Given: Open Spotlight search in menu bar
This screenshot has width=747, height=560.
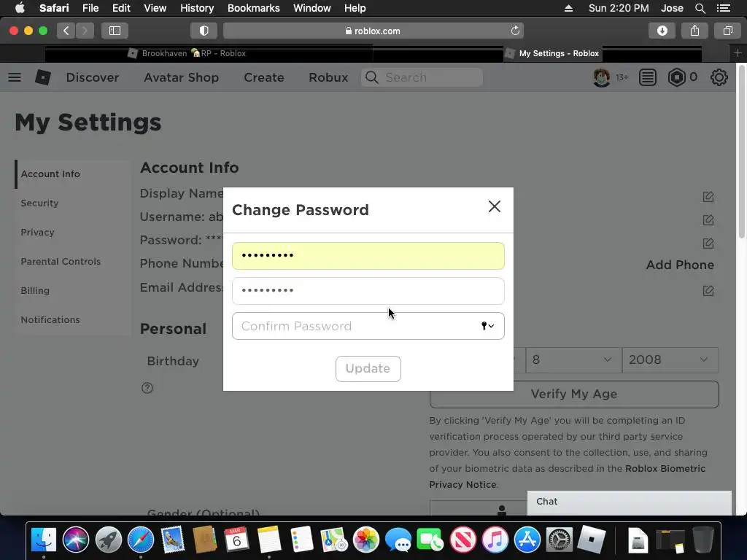Looking at the screenshot, I should coord(700,8).
